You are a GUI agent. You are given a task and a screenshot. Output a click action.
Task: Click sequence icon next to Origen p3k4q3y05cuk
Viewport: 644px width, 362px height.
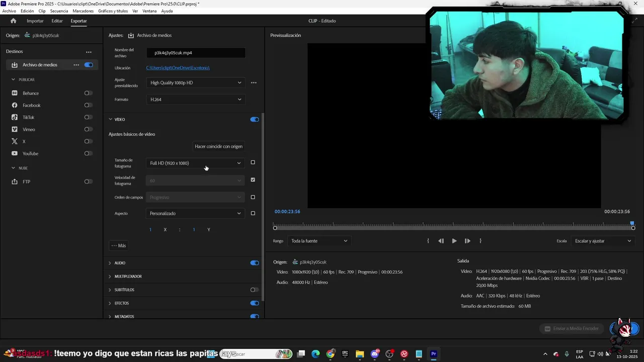(27, 35)
